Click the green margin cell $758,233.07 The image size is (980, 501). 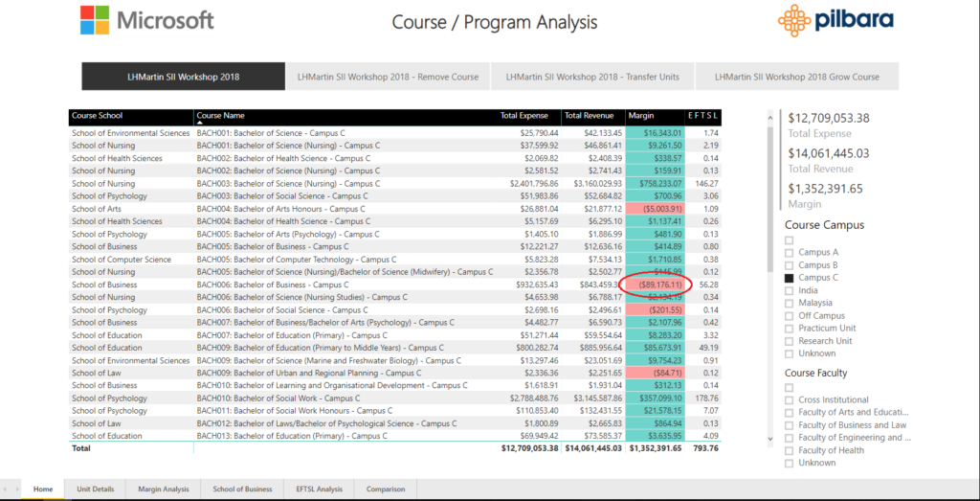click(x=655, y=184)
